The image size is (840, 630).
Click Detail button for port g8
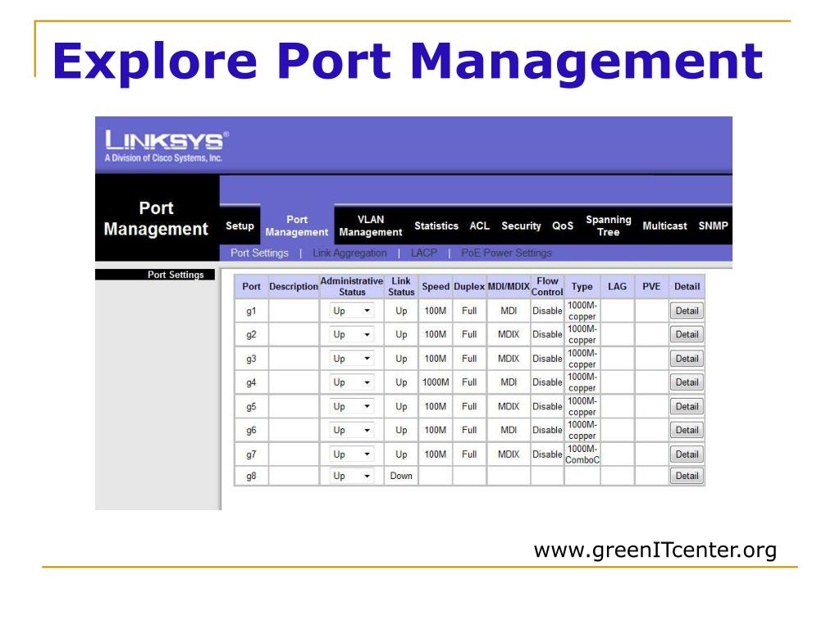tap(687, 476)
